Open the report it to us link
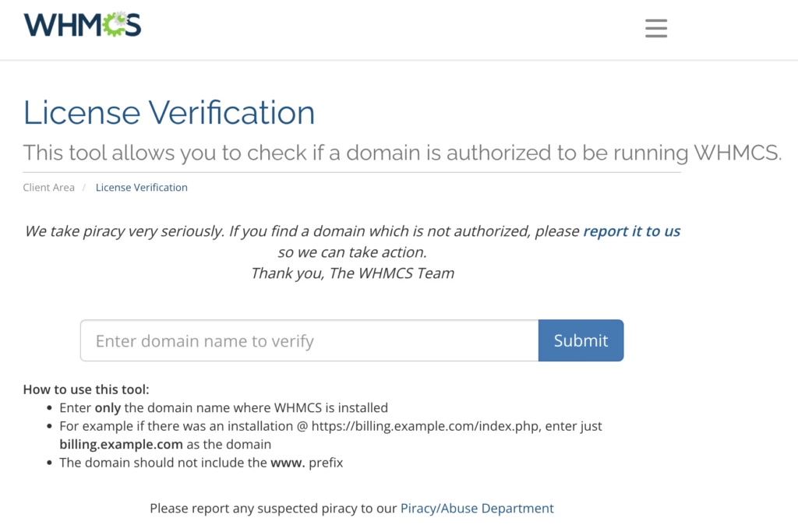This screenshot has width=798, height=532. click(631, 231)
